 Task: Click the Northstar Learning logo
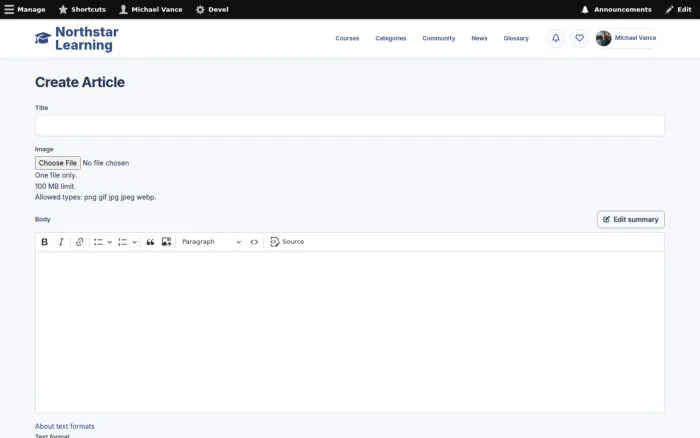pos(76,38)
